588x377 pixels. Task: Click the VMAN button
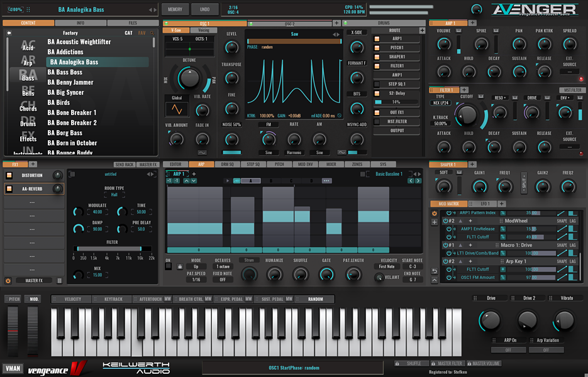click(x=13, y=368)
